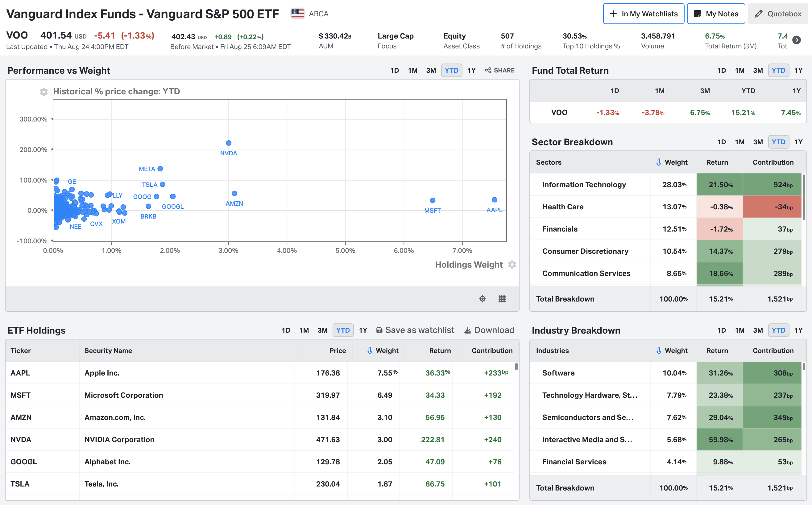Viewport: 812px width, 505px height.
Task: Select YTD for Industry Breakdown
Action: 778,330
